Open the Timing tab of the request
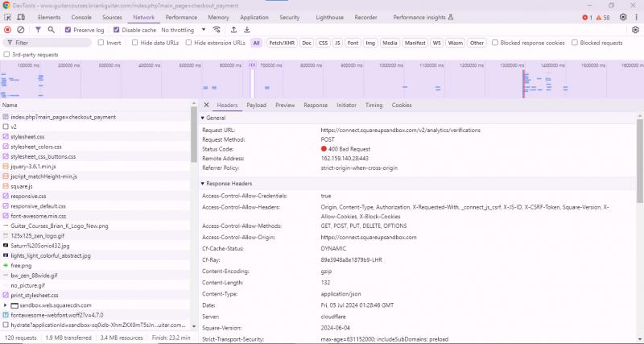The height and width of the screenshot is (344, 644). [x=374, y=106]
